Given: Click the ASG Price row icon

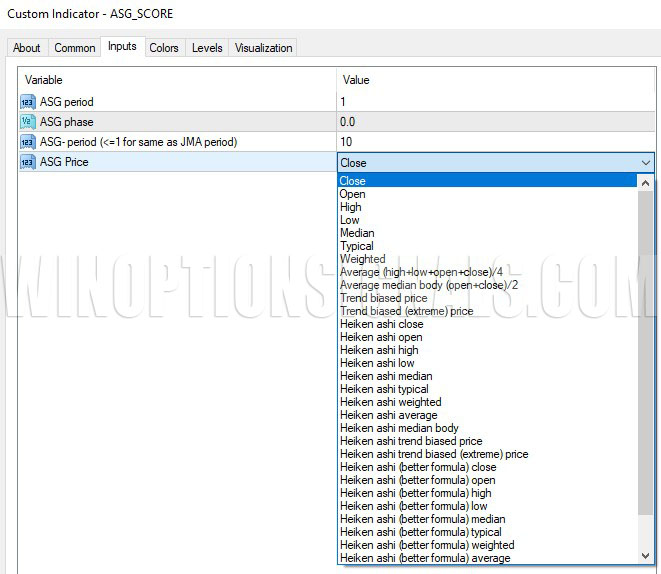Looking at the screenshot, I should tap(28, 162).
